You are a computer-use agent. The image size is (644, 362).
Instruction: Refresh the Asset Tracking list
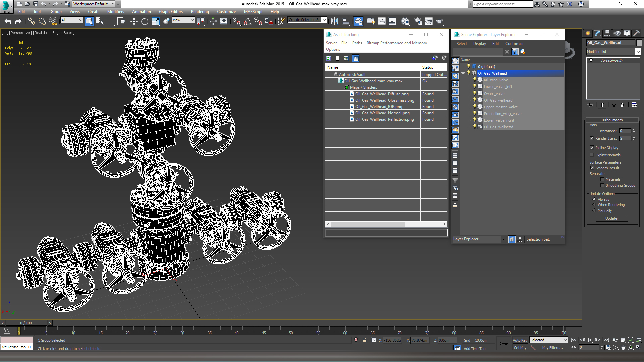click(x=328, y=58)
